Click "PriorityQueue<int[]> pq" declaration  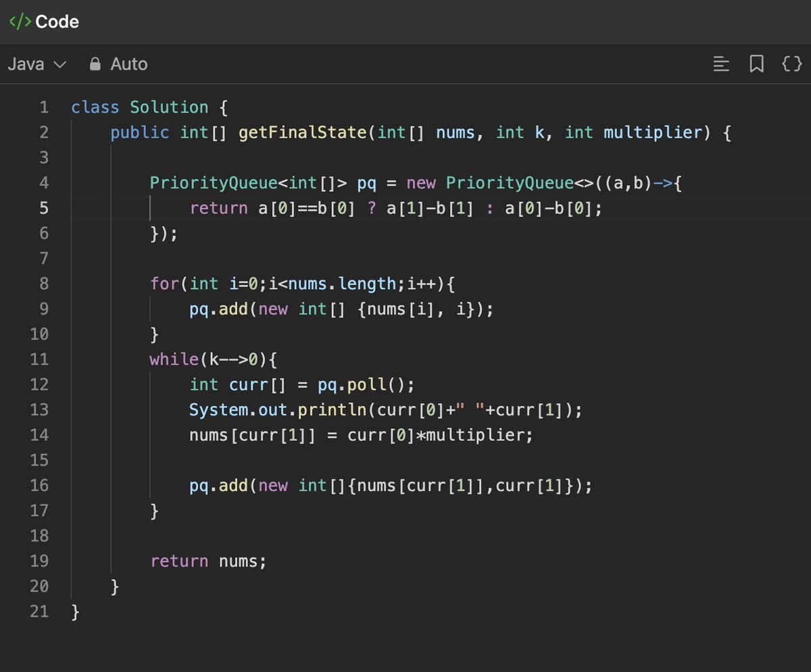pos(262,183)
